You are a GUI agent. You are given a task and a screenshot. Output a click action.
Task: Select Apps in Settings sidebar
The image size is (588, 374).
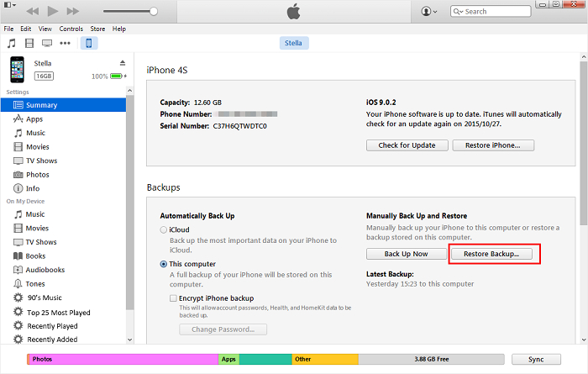63,119
